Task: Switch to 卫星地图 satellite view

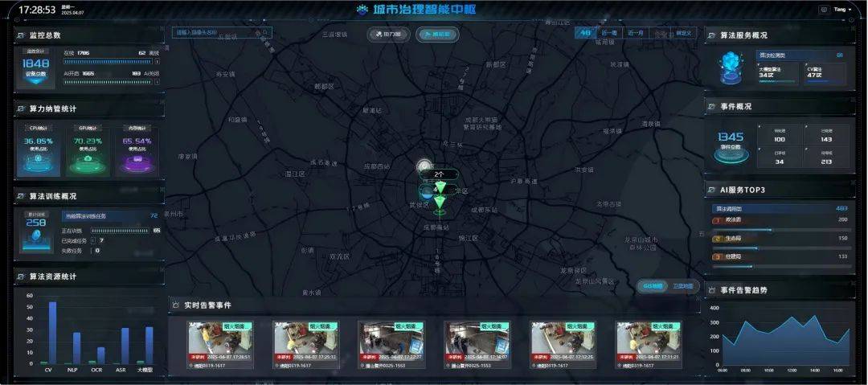Action: click(x=683, y=285)
